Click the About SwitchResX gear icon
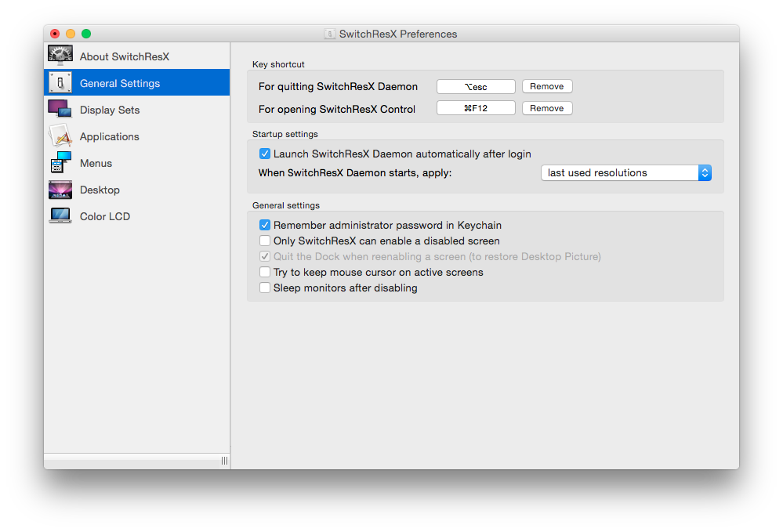Screen dimensions: 783x532 point(60,56)
